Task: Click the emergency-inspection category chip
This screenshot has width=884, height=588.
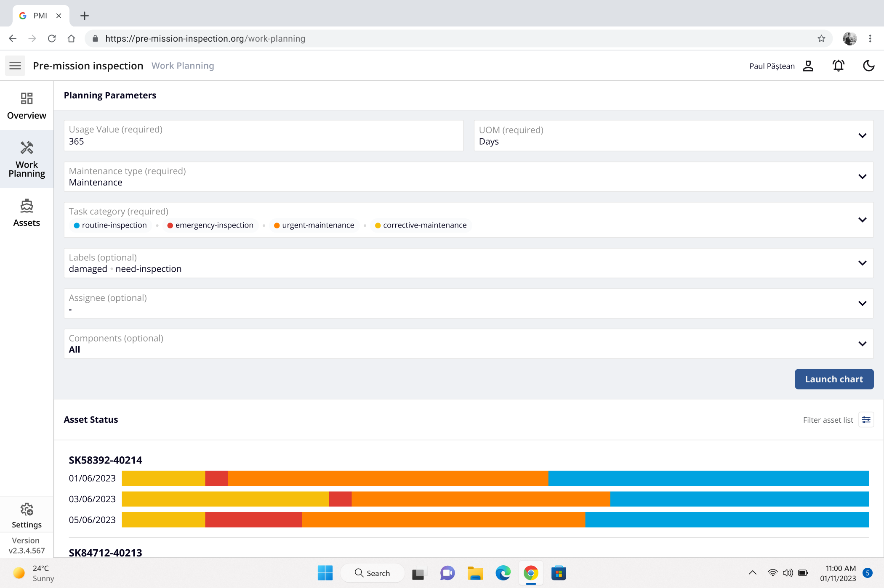Action: point(210,225)
